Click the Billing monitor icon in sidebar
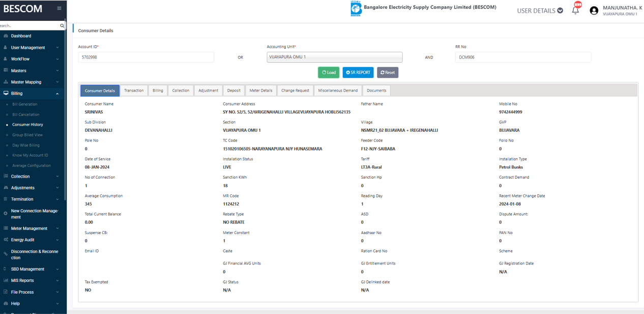The width and height of the screenshot is (644, 314). pyautogui.click(x=6, y=93)
